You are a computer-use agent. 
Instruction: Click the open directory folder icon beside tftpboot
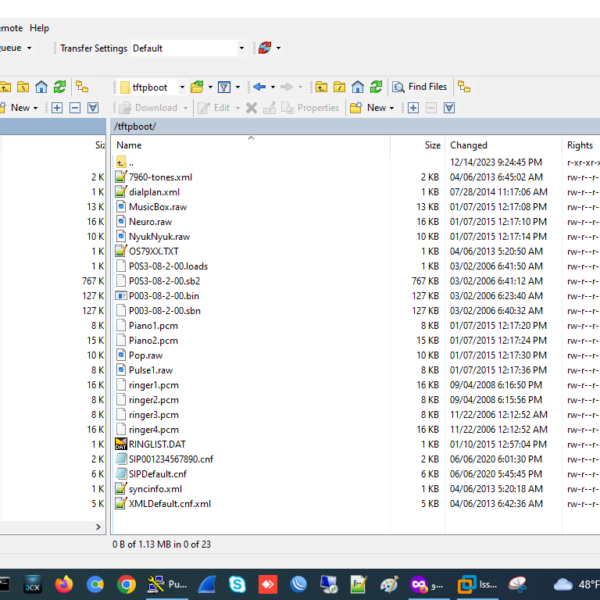(197, 87)
